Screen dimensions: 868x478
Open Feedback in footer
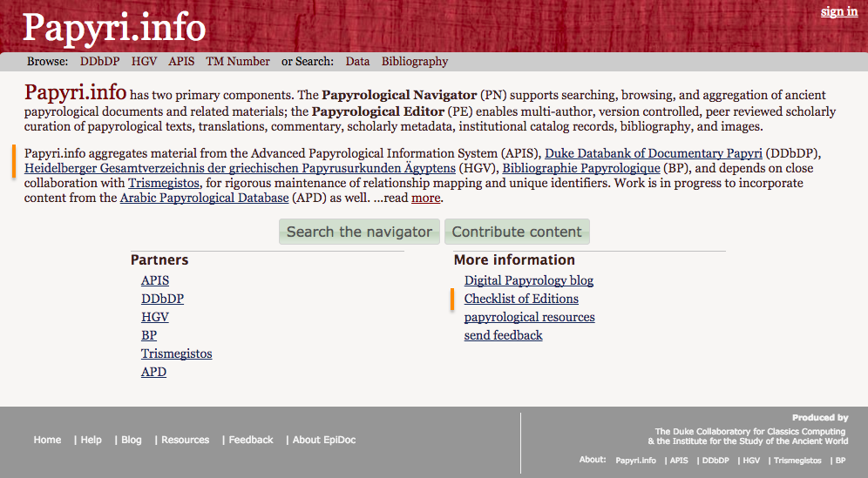click(x=251, y=440)
